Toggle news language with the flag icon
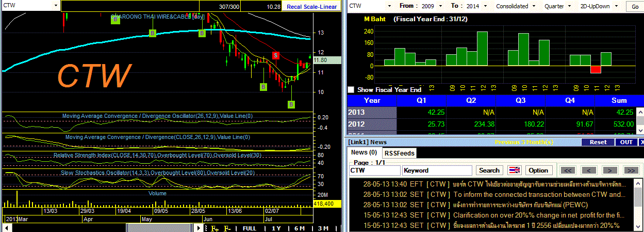 [x=515, y=171]
